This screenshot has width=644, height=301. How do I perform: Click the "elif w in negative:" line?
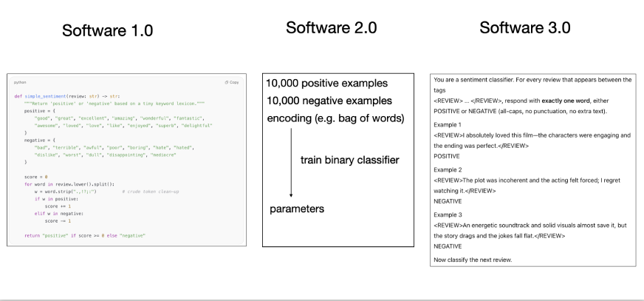59,214
